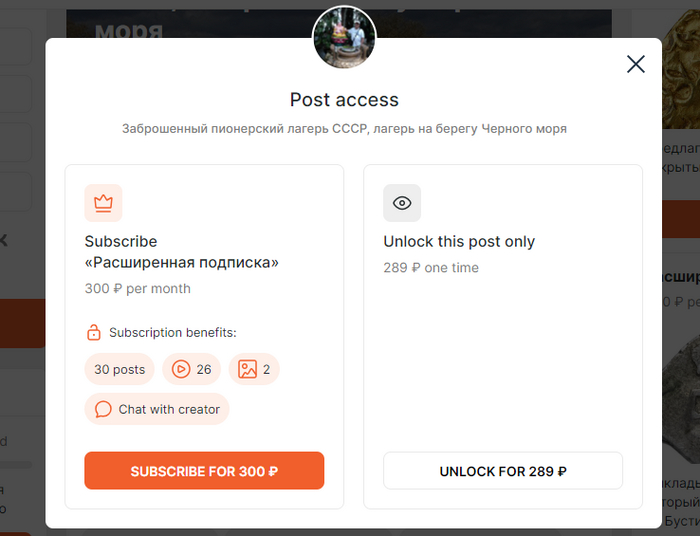Close the Post access dialog
The width and height of the screenshot is (700, 536).
[635, 65]
